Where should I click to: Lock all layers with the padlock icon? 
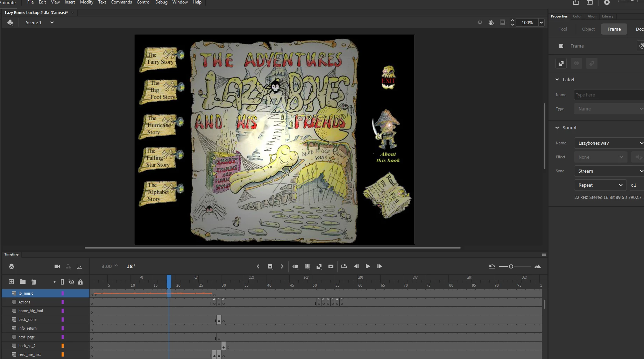(x=80, y=282)
